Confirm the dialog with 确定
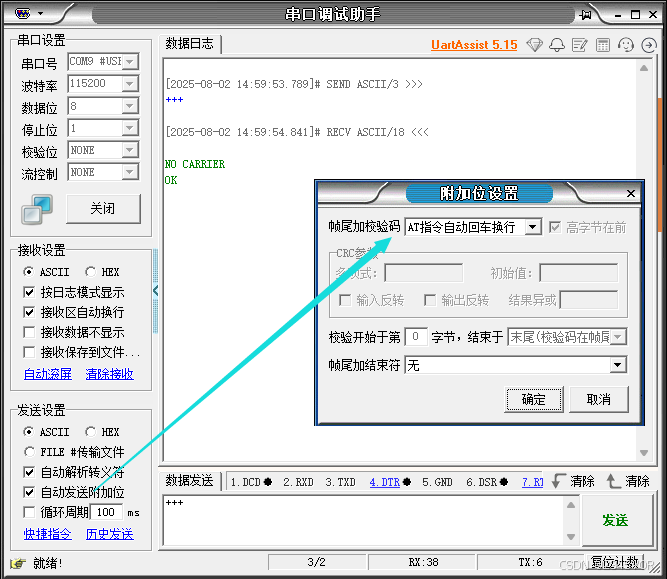This screenshot has width=667, height=579. (534, 399)
